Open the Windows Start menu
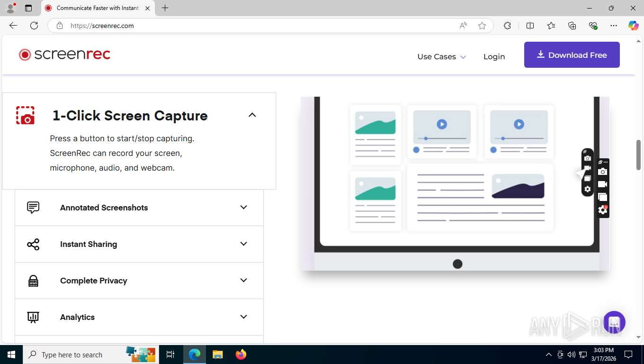 click(x=11, y=355)
